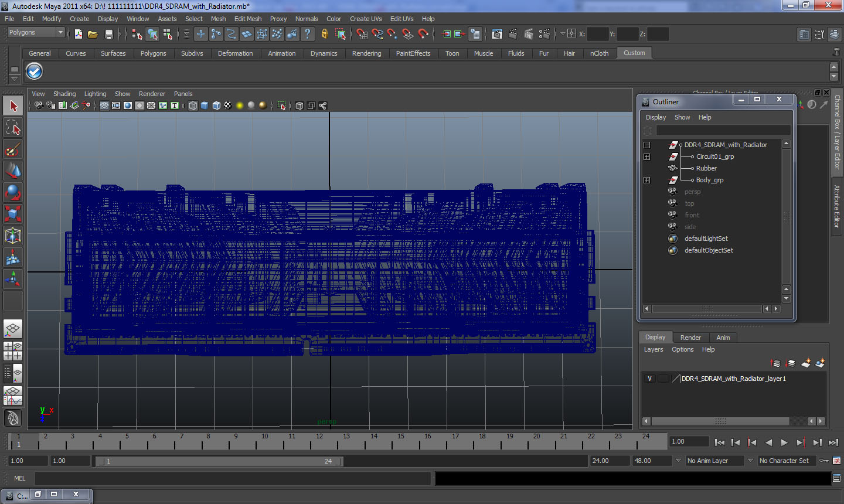Click Move layer up icon
Viewport: 844px width, 504px height.
(x=775, y=363)
